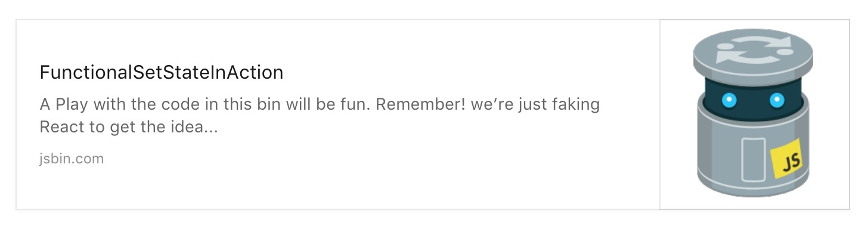Click the refresh arrows symbol on robot lid

(754, 49)
